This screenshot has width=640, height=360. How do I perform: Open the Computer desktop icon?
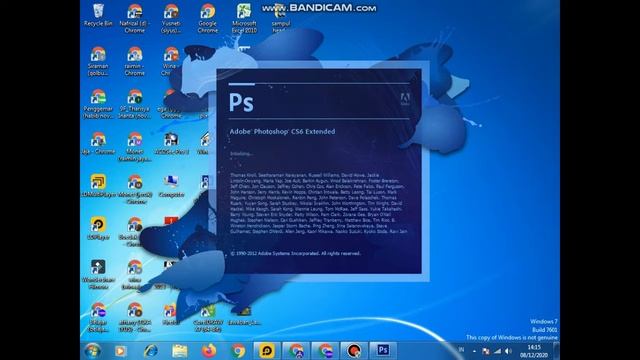point(171,186)
